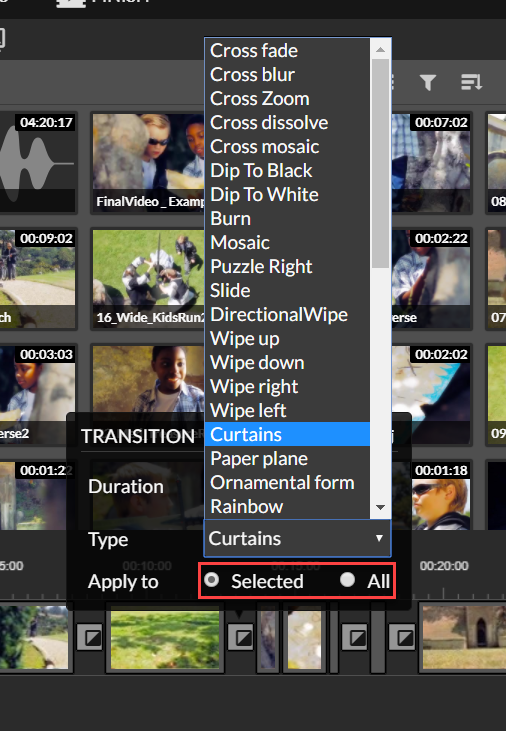Click the 16_Wide_KidsRun clip thumbnail

coord(148,279)
